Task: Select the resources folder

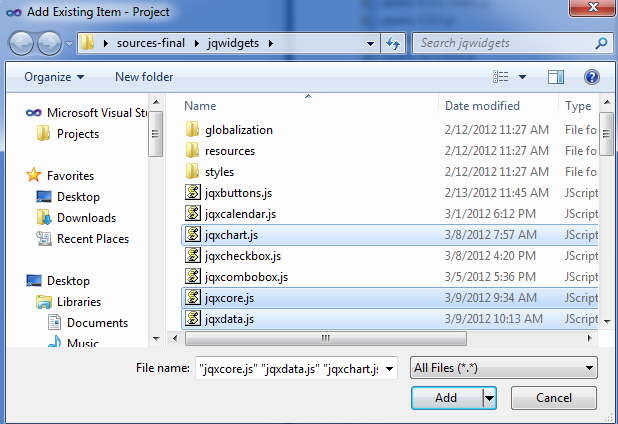Action: point(389,151)
